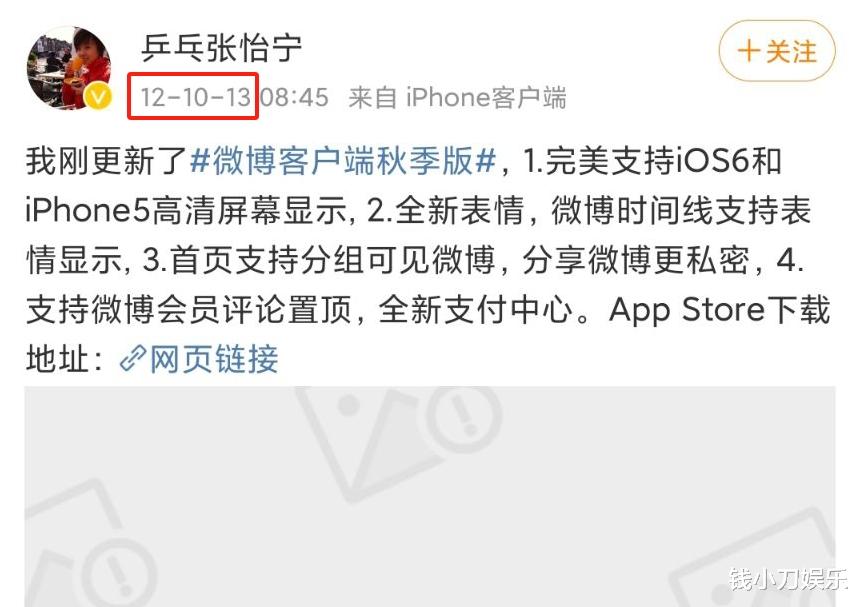Click the post time 08:45

coord(294,97)
